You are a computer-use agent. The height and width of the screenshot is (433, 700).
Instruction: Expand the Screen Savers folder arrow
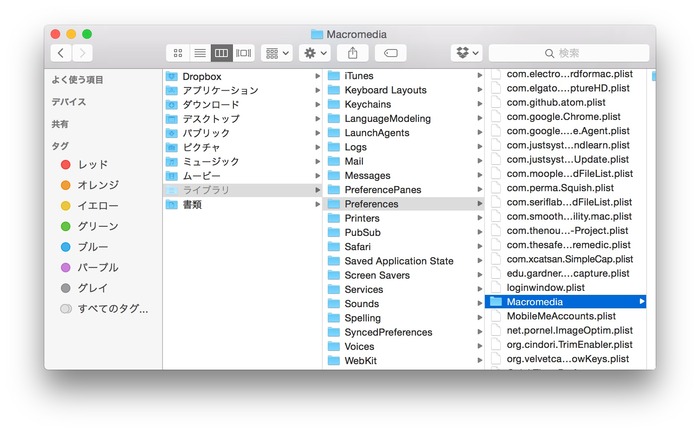(480, 275)
